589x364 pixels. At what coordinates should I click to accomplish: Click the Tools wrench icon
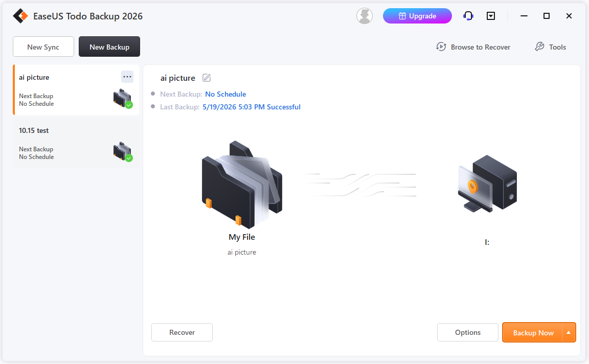(x=539, y=47)
